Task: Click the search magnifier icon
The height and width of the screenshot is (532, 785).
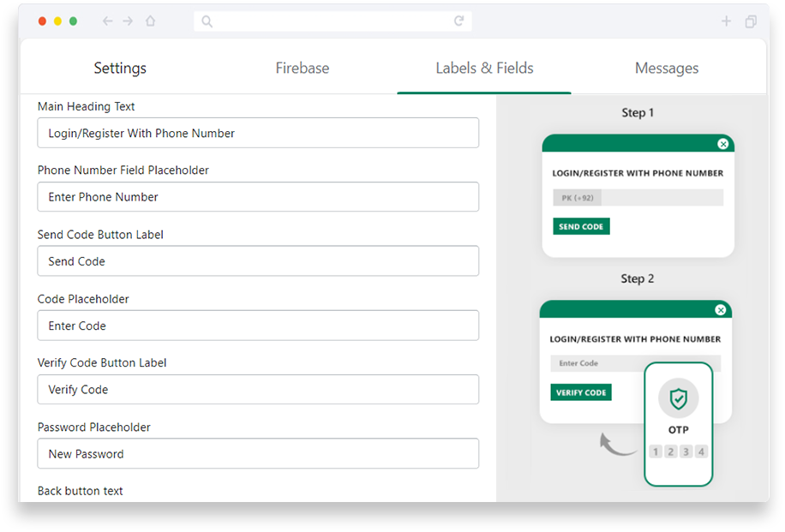Action: [x=207, y=21]
